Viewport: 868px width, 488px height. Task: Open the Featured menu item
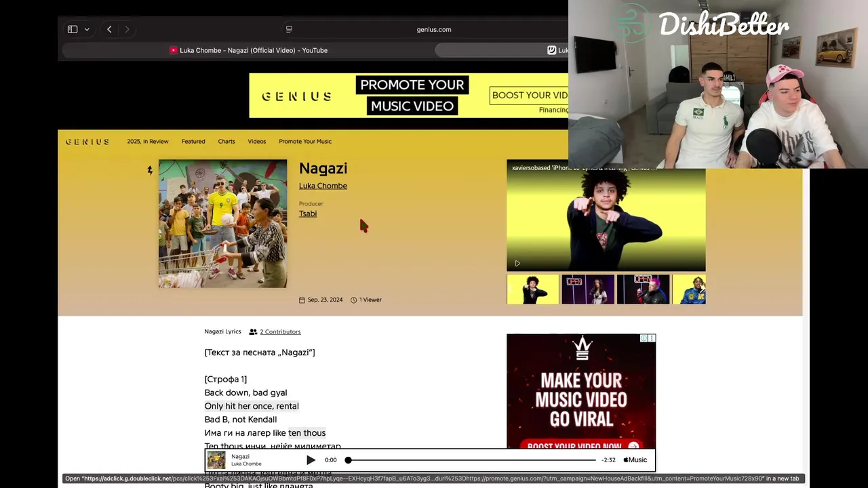[193, 142]
